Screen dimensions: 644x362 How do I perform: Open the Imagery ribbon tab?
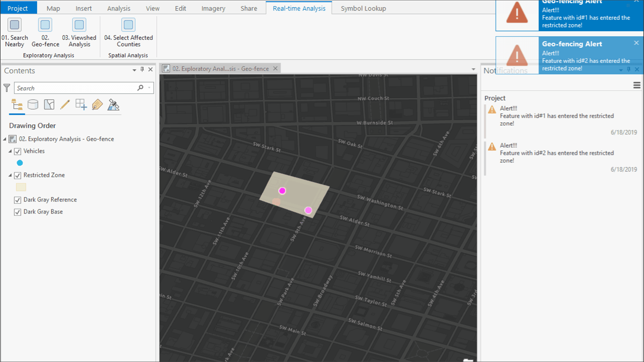coord(213,8)
